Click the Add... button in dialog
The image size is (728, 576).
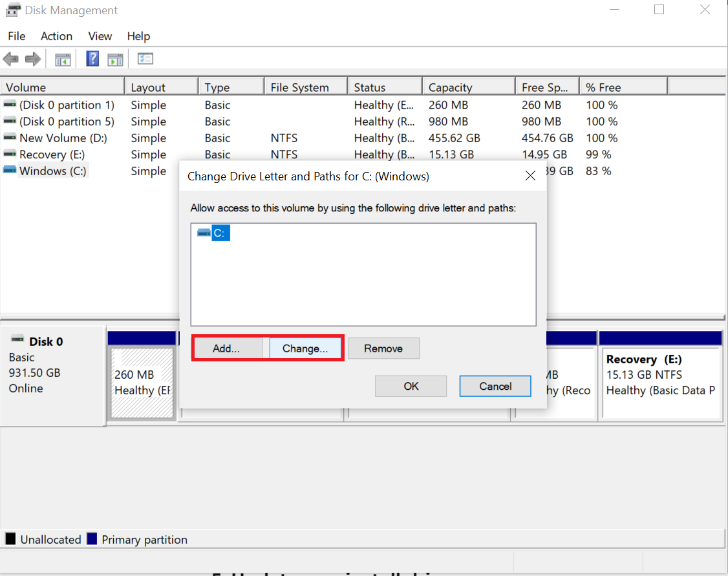226,348
